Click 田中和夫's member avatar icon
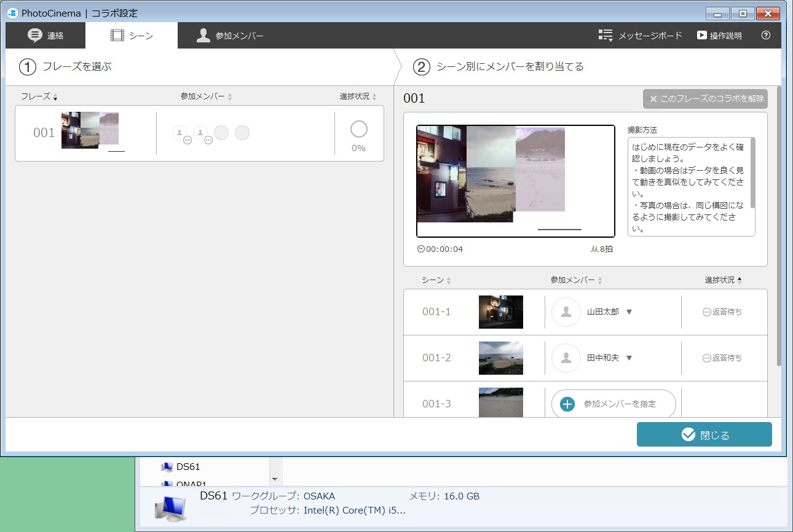The image size is (793, 532). pyautogui.click(x=566, y=358)
